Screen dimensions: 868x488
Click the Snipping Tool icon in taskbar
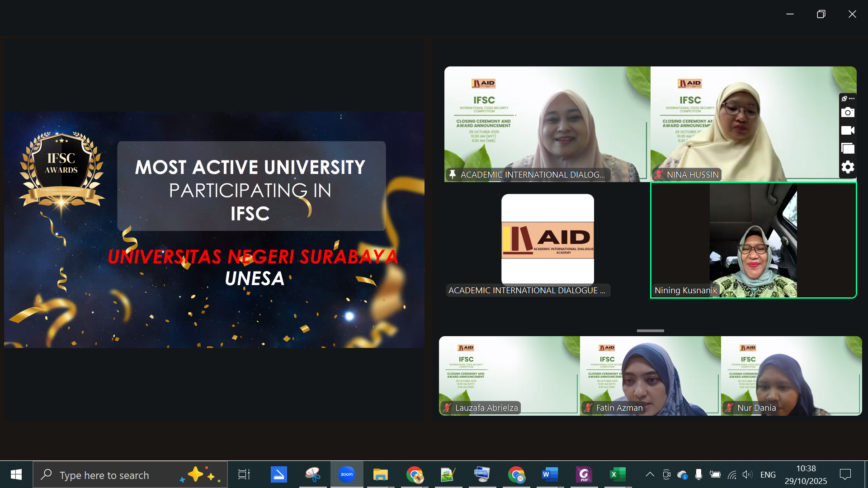point(312,474)
